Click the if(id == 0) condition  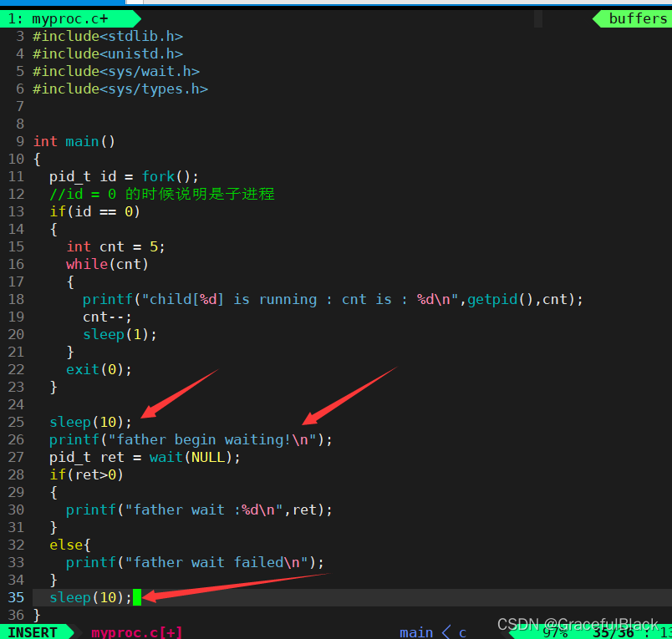94,212
